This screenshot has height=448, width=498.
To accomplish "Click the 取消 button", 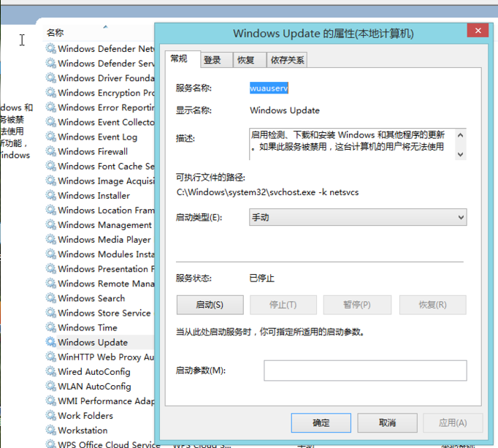I will pos(388,422).
